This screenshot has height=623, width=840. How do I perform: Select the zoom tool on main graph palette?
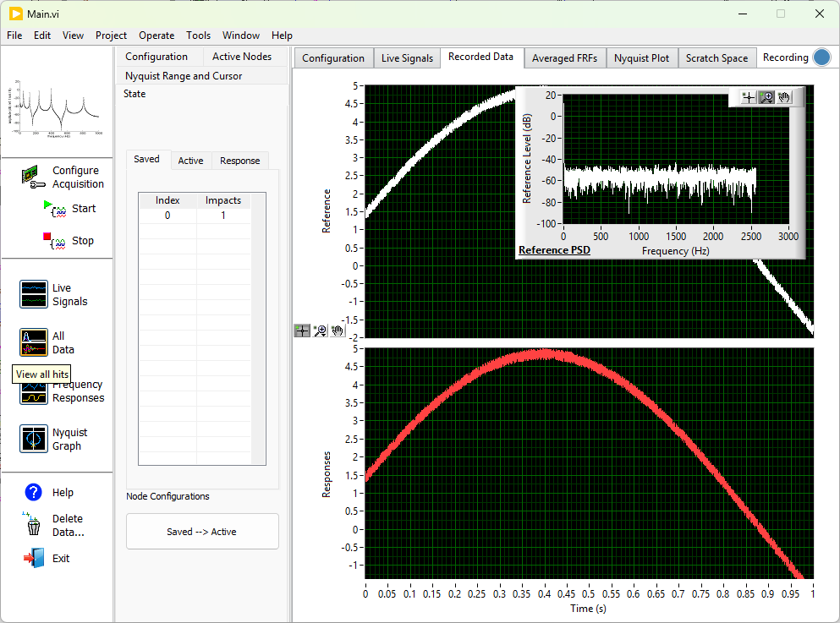320,331
